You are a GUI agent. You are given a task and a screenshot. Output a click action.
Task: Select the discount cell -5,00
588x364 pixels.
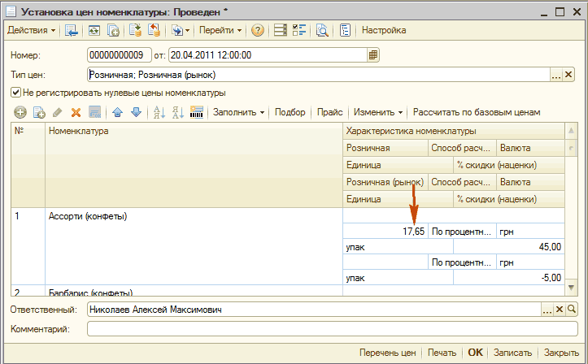pyautogui.click(x=509, y=278)
